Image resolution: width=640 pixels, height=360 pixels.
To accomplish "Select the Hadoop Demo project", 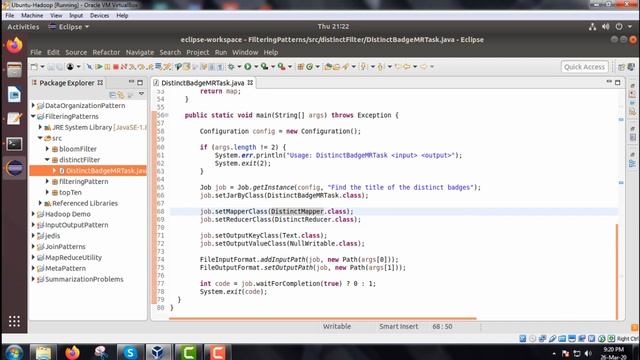I will coord(68,214).
